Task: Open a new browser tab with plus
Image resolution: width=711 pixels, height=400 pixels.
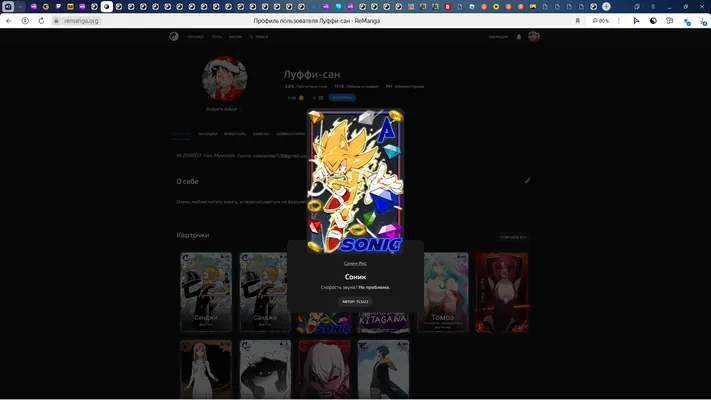Action: point(606,7)
